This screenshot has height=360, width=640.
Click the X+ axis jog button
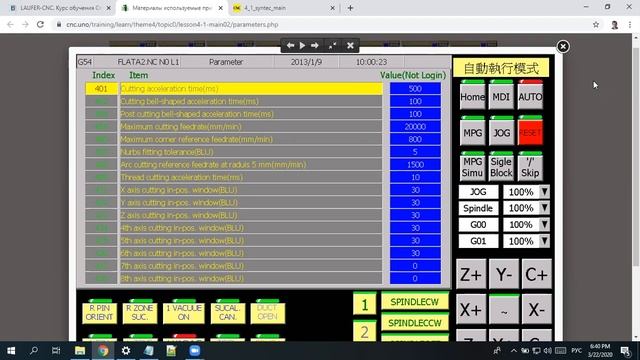pyautogui.click(x=471, y=310)
